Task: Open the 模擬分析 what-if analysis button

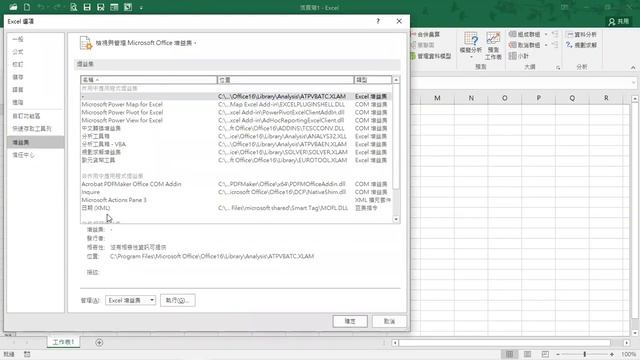Action: coord(471,44)
